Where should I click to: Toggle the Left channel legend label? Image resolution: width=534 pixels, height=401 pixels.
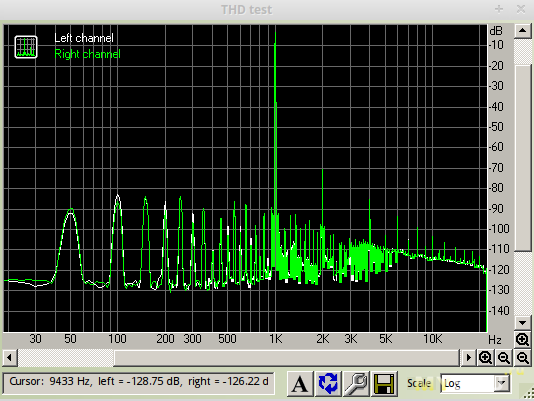84,38
